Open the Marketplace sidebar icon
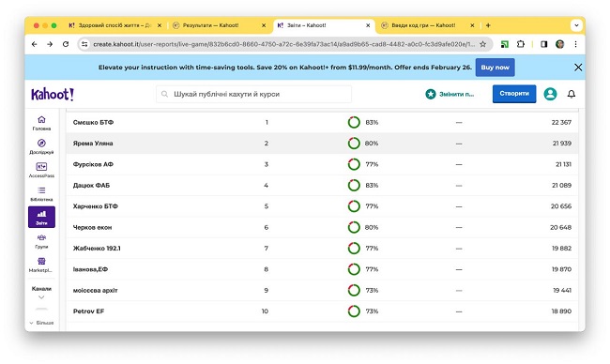Screen dimensions: 610x364 41,265
